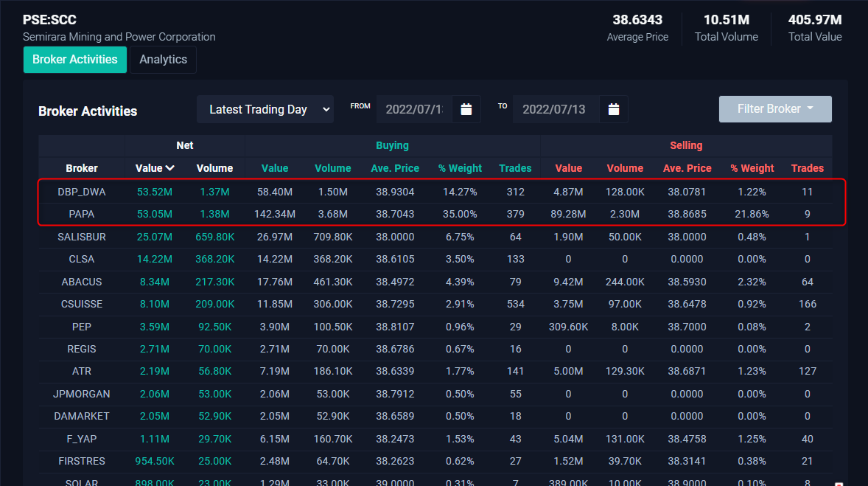This screenshot has width=868, height=486.
Task: Click the 38.6343 Average Price figure
Action: click(x=637, y=19)
